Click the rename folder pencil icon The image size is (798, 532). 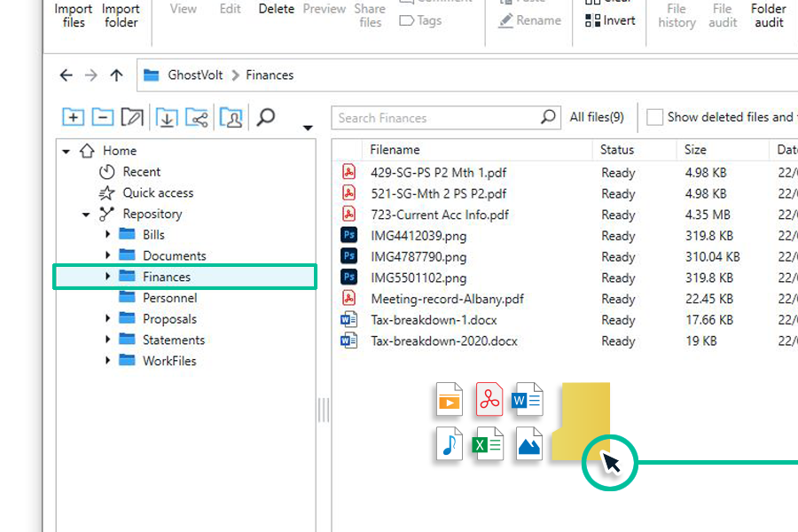[132, 117]
